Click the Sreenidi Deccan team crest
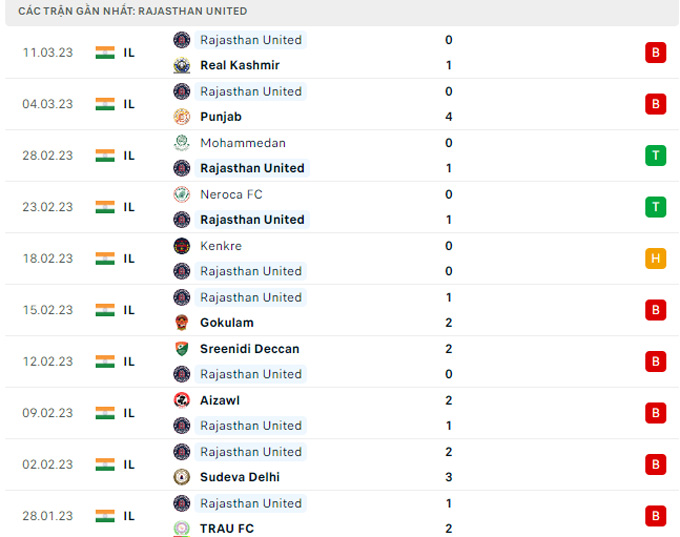680x537 pixels. (181, 349)
